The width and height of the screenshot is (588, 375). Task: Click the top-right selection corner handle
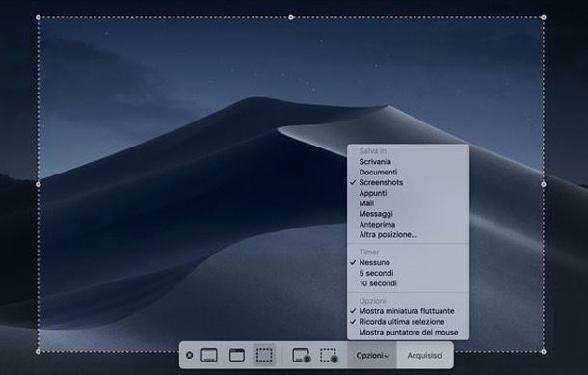(x=544, y=17)
